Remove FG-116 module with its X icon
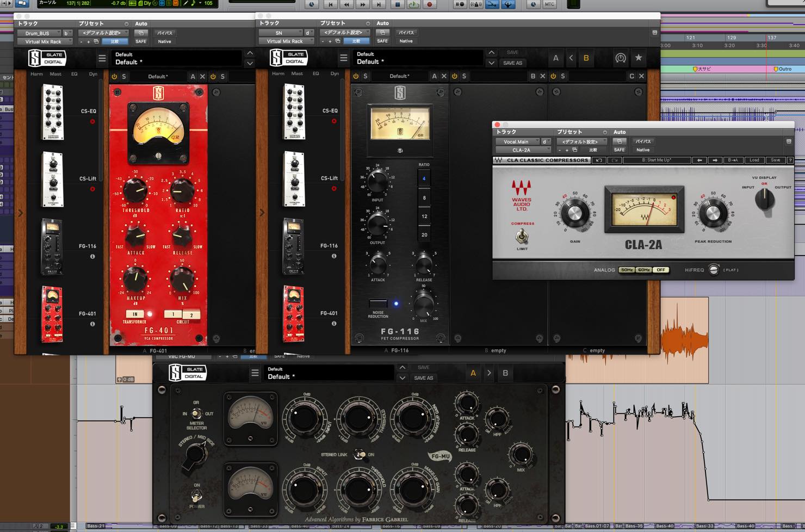Screen dimensions: 805x532 [x=444, y=76]
